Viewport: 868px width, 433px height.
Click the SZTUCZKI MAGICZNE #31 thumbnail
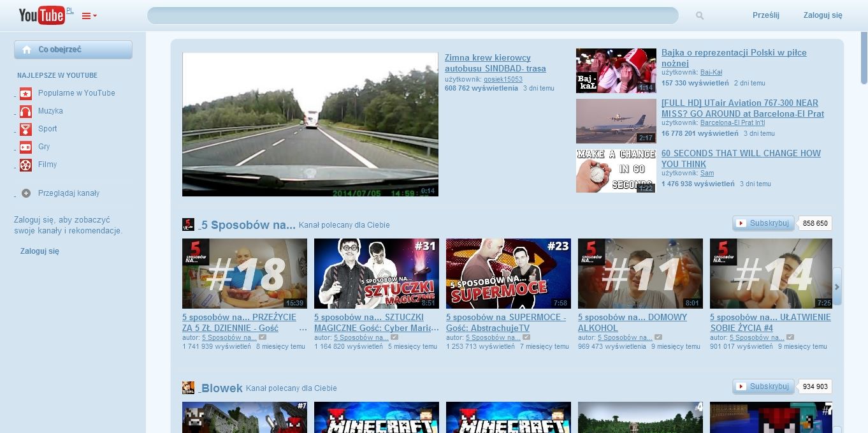(377, 274)
